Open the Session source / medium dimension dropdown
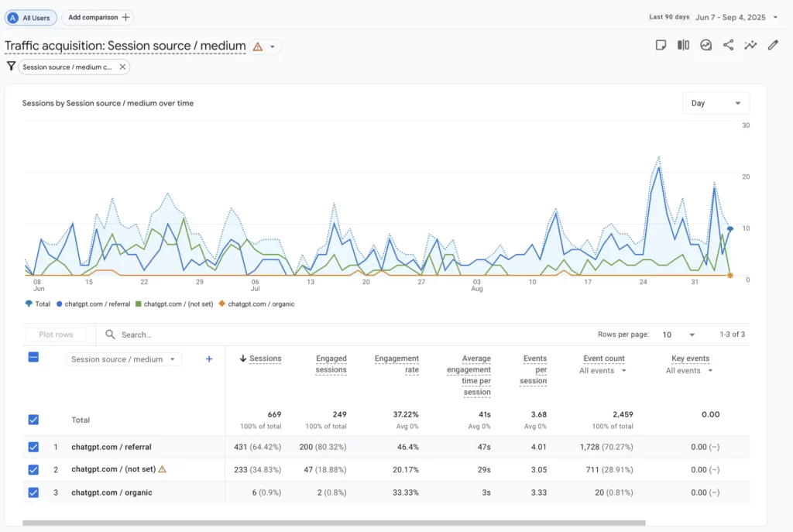The width and height of the screenshot is (793, 532). pyautogui.click(x=125, y=359)
